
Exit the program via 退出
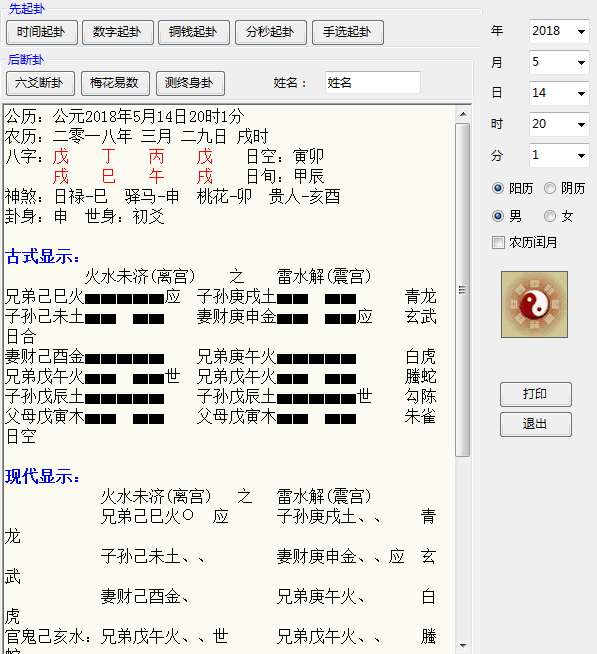(536, 425)
